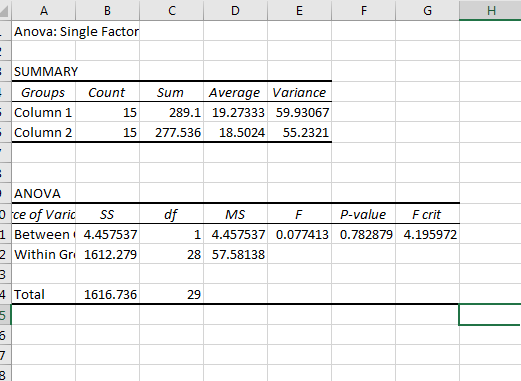Select Column 2 average 18.5024
Viewport: 521px width, 381px height.
(x=235, y=132)
